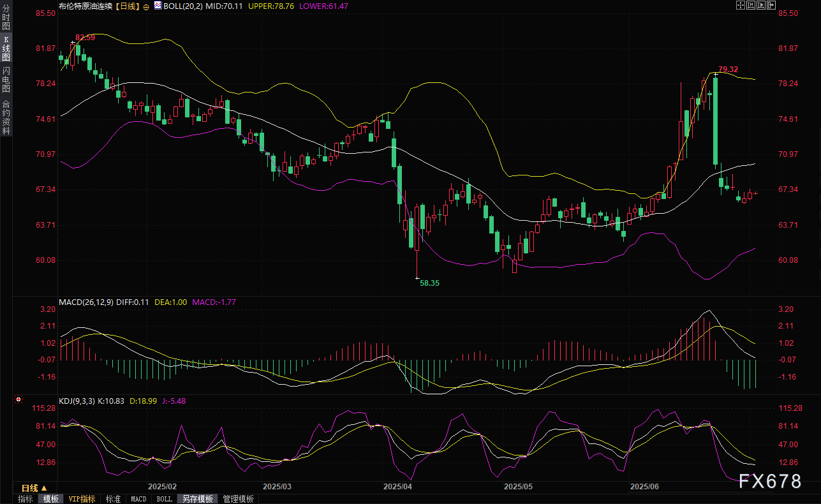Screen dimensions: 821x504
Task: Click the 另存模板 button
Action: tap(197, 499)
